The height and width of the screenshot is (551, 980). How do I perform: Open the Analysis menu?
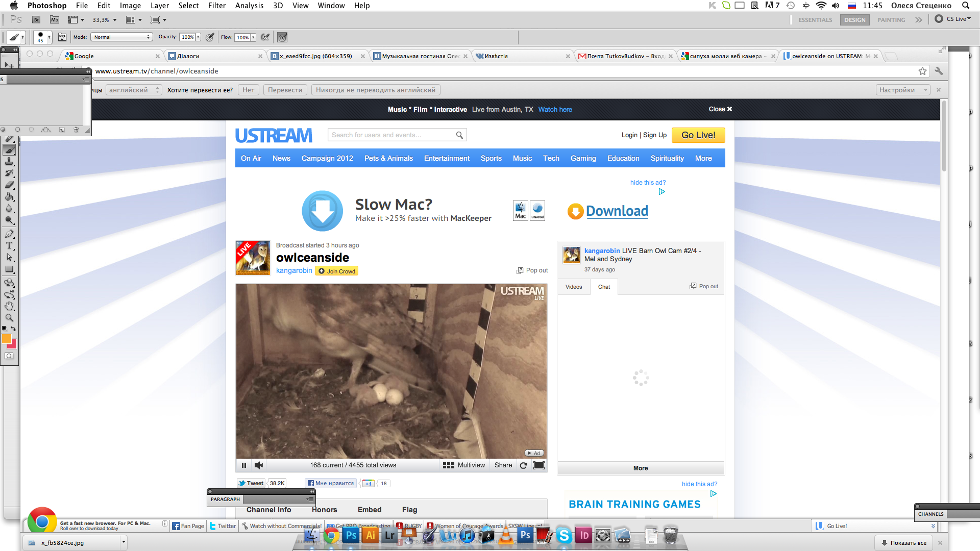249,6
